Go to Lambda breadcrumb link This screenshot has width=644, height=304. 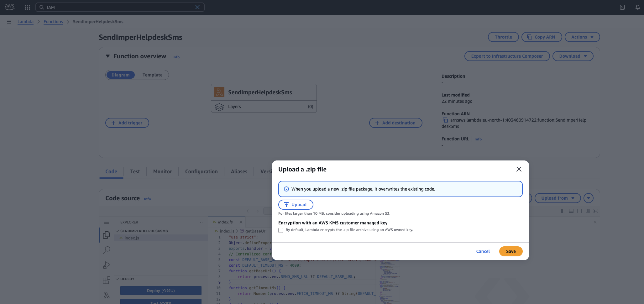[25, 22]
